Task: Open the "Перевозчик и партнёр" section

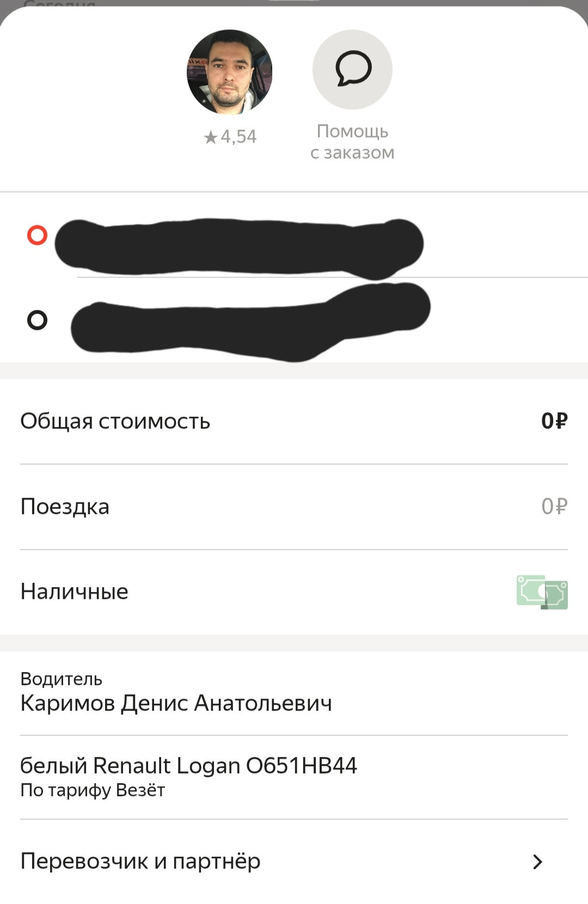Action: tap(294, 862)
